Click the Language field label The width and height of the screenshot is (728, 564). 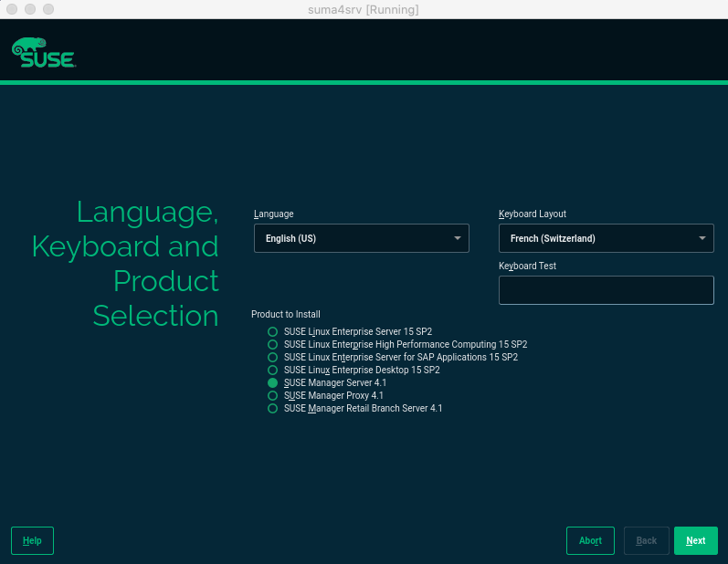click(x=273, y=214)
